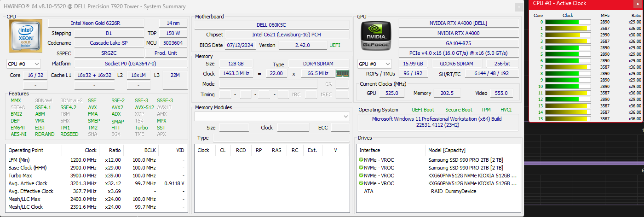
Task: Click first KIOXIA 512GB drive status icon
Action: coord(361,176)
